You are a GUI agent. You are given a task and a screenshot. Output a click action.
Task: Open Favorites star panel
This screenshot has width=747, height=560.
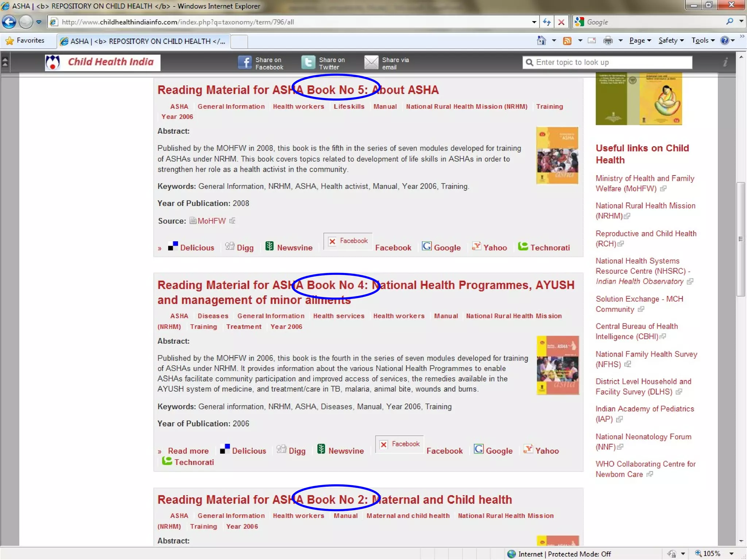point(26,40)
